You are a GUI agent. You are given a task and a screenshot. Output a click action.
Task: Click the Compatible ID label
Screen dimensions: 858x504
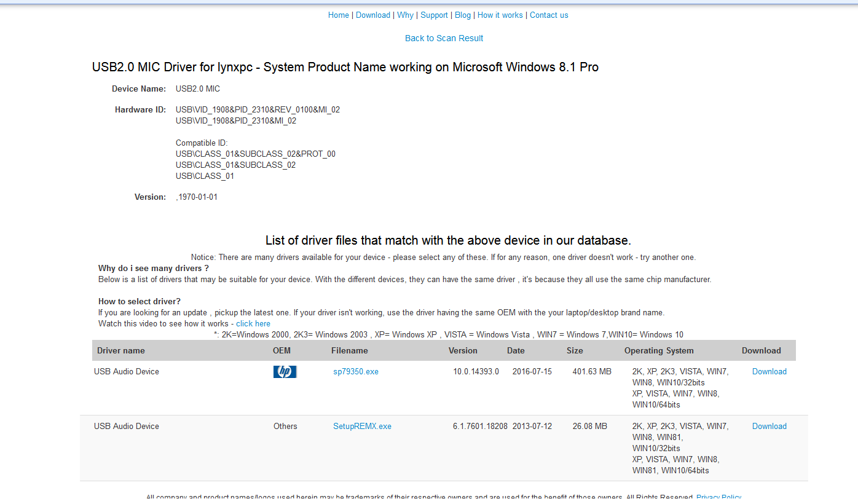pos(202,143)
